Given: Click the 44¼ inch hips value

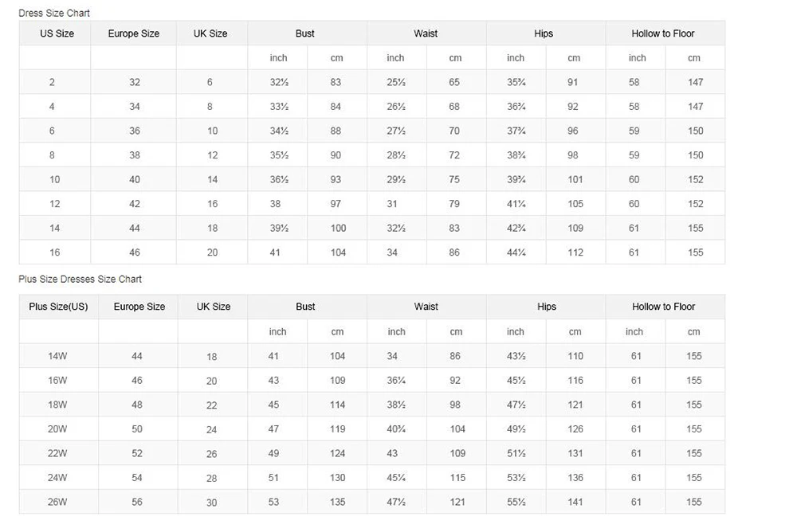Looking at the screenshot, I should tap(516, 252).
